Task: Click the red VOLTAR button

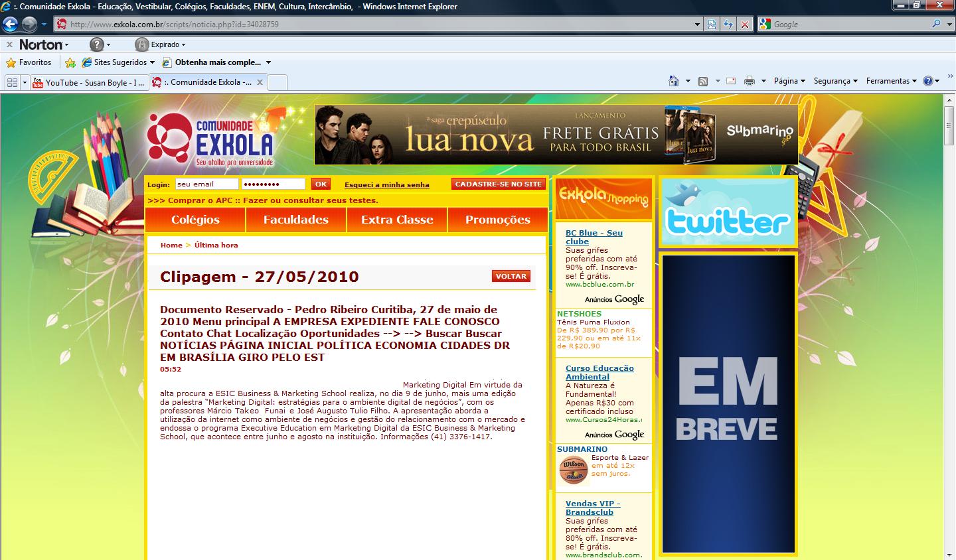Action: click(x=511, y=276)
